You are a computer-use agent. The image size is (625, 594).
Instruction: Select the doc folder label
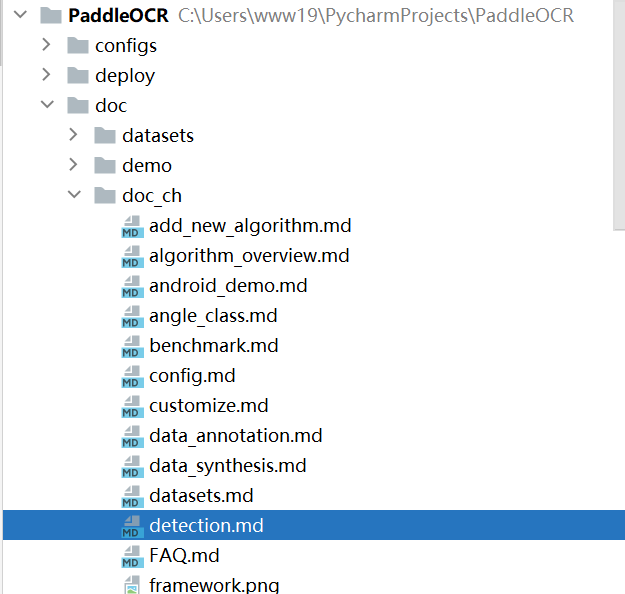pos(111,106)
